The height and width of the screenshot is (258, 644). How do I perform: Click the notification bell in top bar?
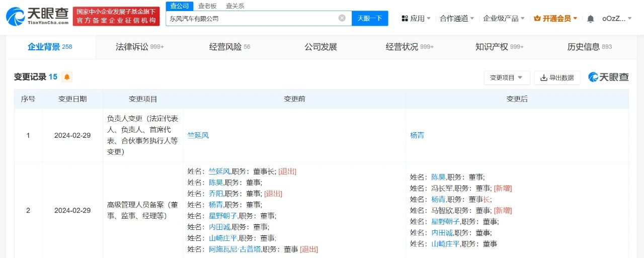click(591, 19)
